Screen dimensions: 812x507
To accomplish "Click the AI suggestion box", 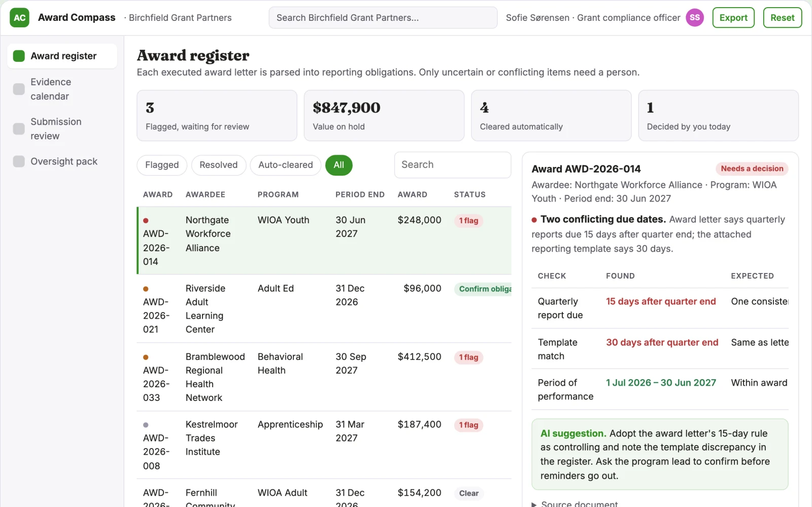I will pyautogui.click(x=660, y=454).
